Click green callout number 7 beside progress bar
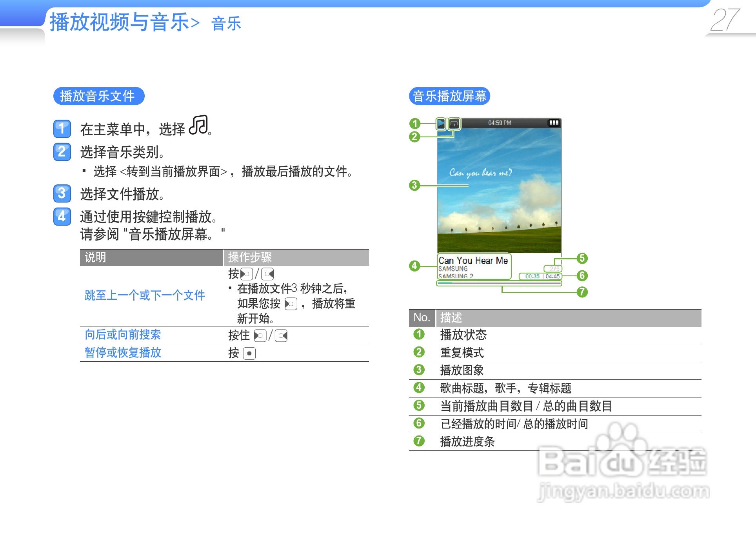Screen dimensions: 756x534 (x=582, y=292)
